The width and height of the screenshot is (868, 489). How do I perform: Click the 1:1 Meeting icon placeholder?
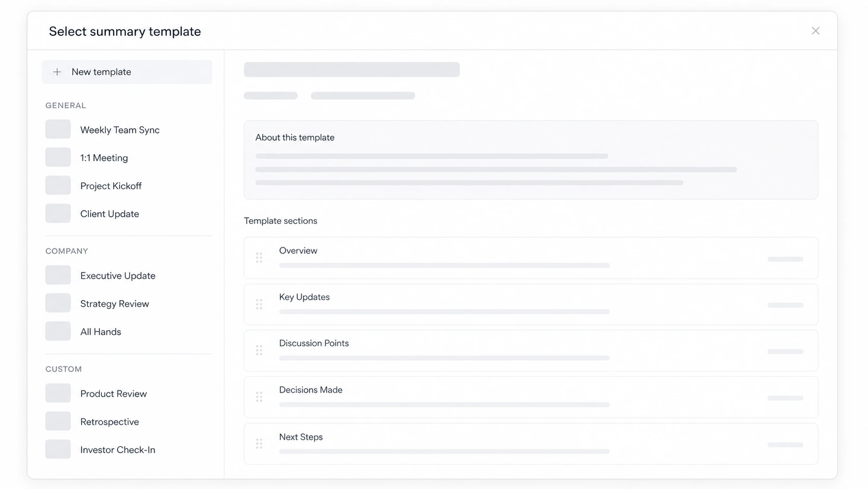point(58,157)
